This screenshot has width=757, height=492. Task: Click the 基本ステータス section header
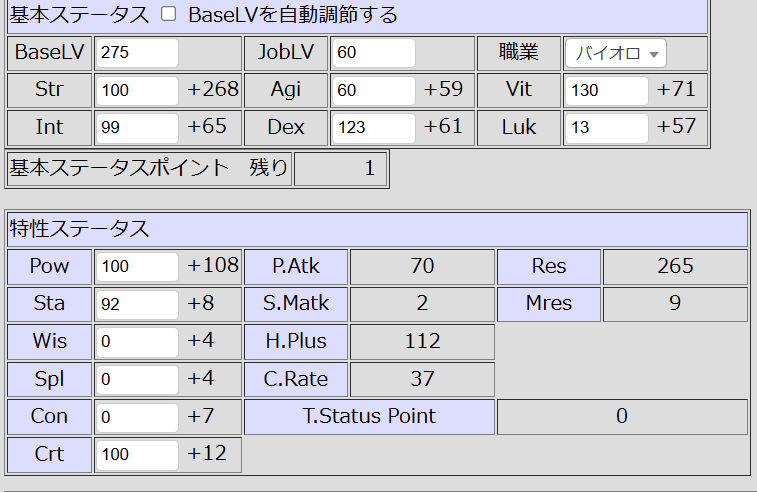pyautogui.click(x=79, y=15)
